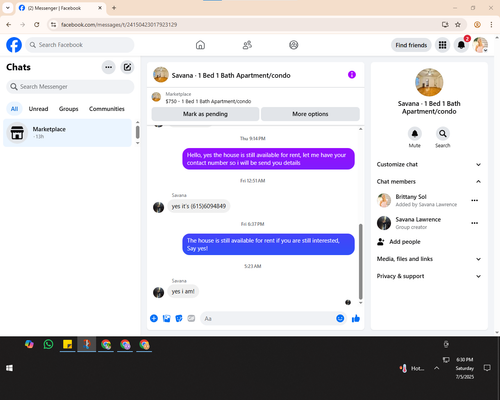Click Mark as pending button
This screenshot has height=400, width=500.
click(x=205, y=114)
